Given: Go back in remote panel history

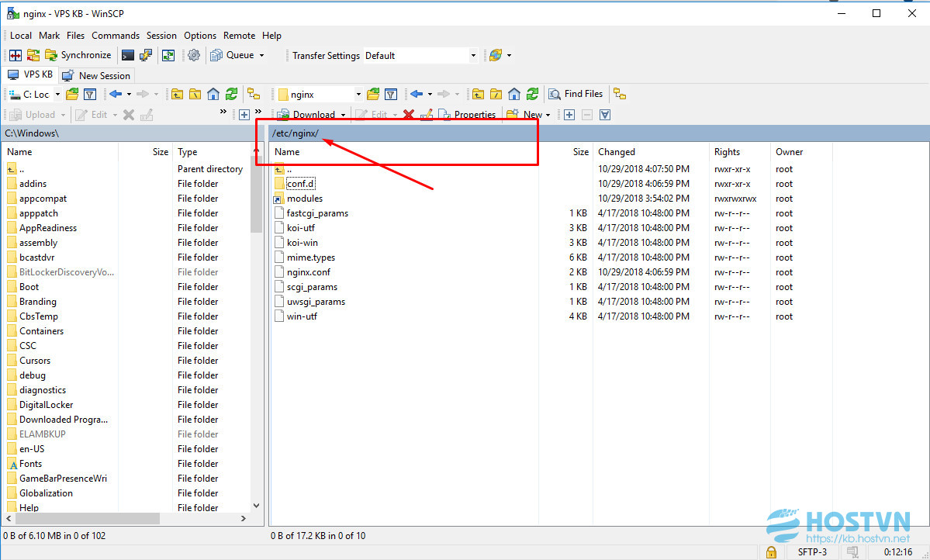Looking at the screenshot, I should [417, 94].
